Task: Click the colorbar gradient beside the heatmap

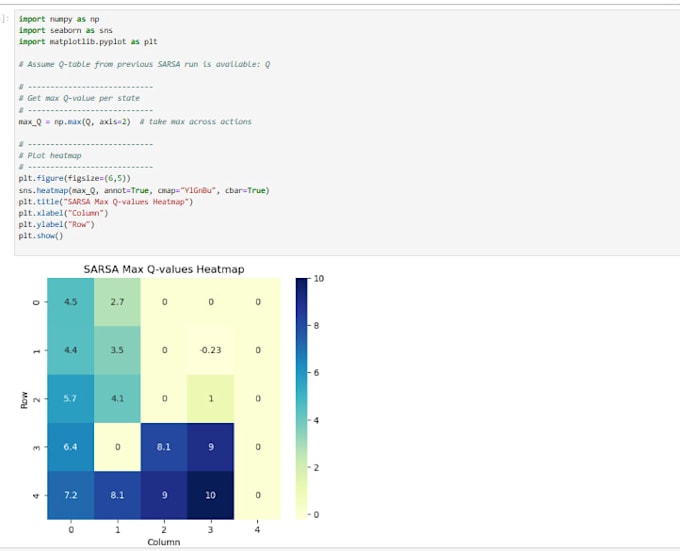Action: point(301,399)
